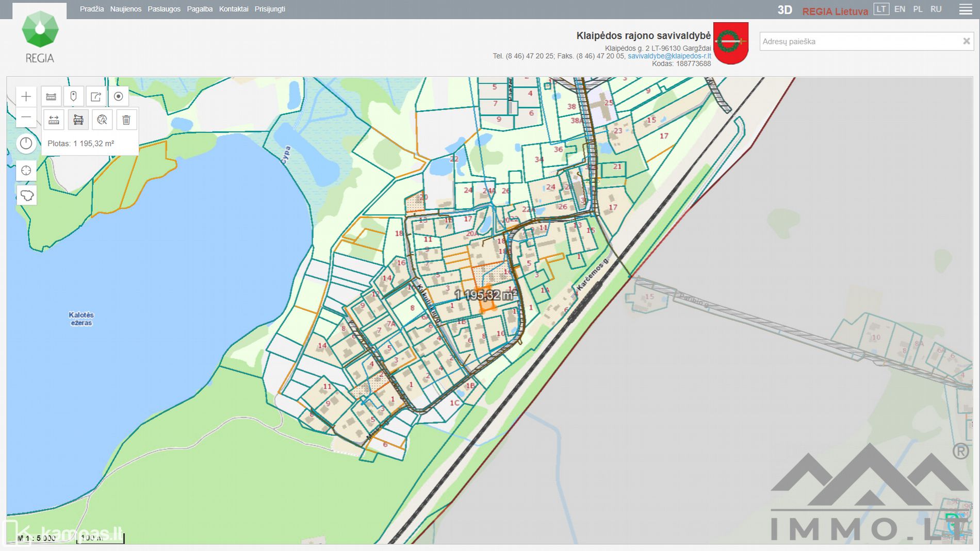Reset map rotation with compass button
This screenshot has width=980, height=551.
click(26, 143)
